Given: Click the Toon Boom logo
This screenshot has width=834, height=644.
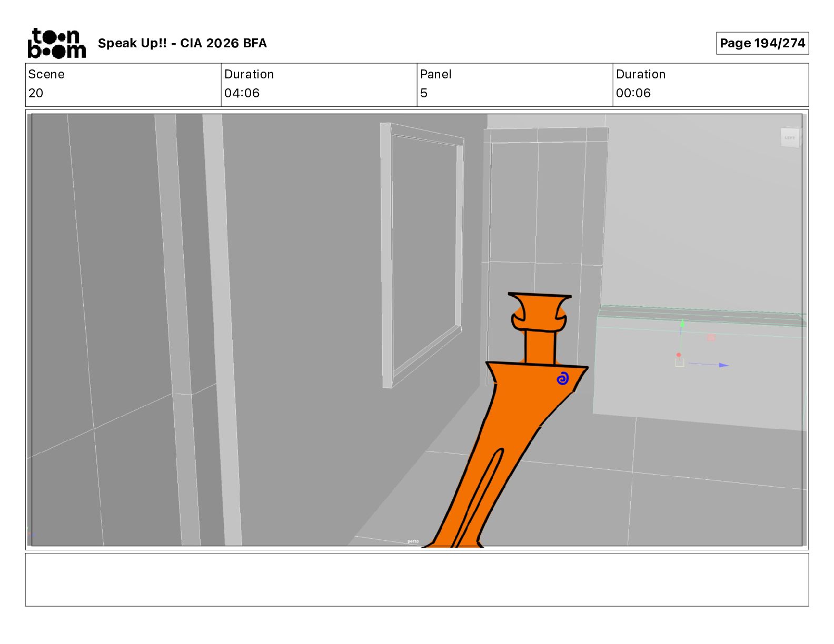Looking at the screenshot, I should coord(56,43).
